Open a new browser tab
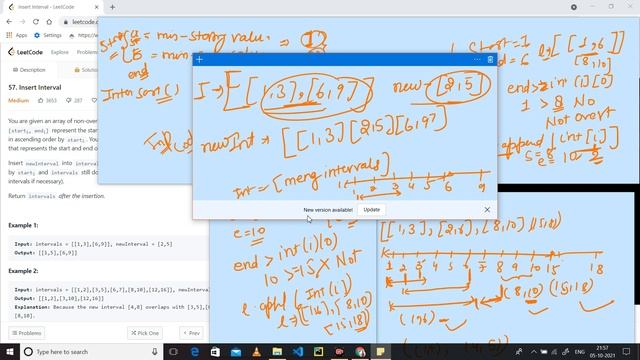The image size is (640, 360). click(x=112, y=7)
